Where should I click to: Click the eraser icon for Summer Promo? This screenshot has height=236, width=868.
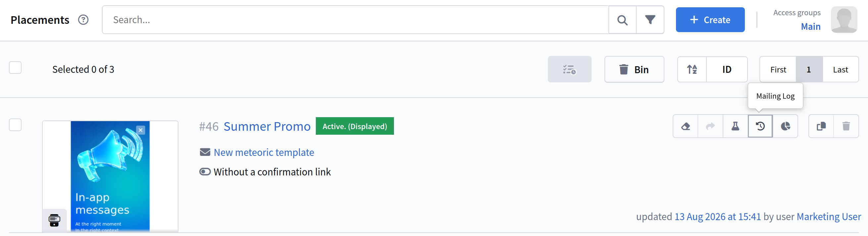click(x=685, y=126)
